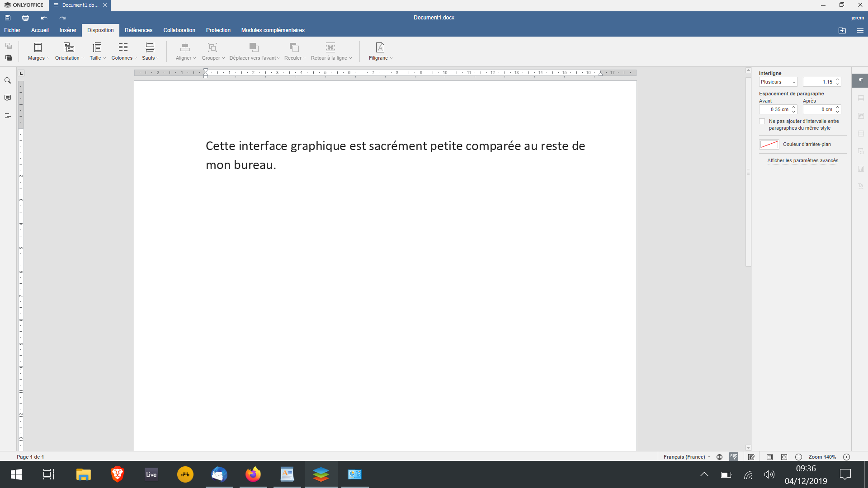
Task: Open the Sauts page breaks tool
Action: coord(150,52)
